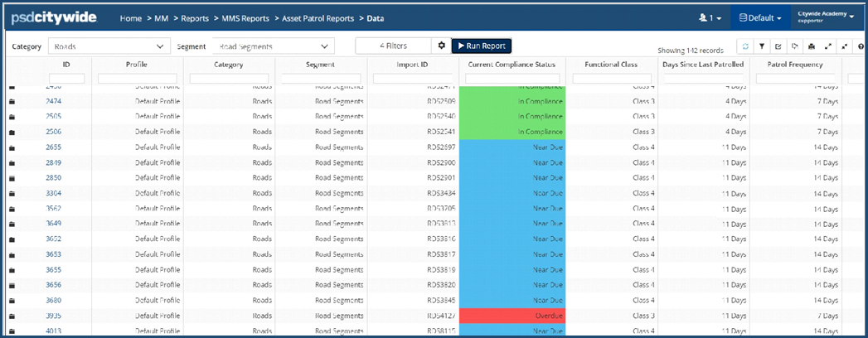
Task: Open the Default dropdown in the header
Action: click(760, 17)
